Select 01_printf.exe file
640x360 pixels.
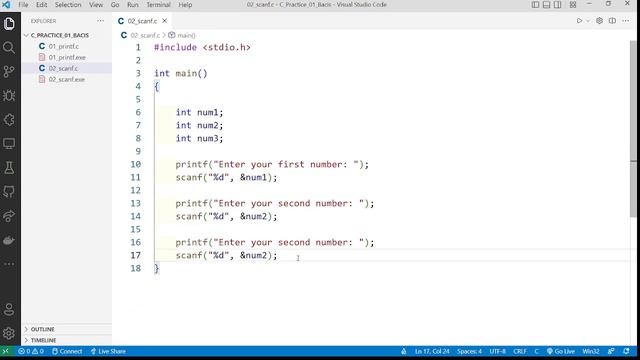(67, 58)
